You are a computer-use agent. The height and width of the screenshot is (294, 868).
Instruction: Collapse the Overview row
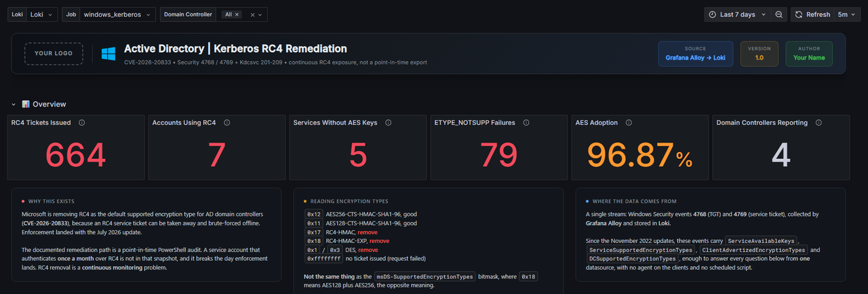tap(14, 105)
